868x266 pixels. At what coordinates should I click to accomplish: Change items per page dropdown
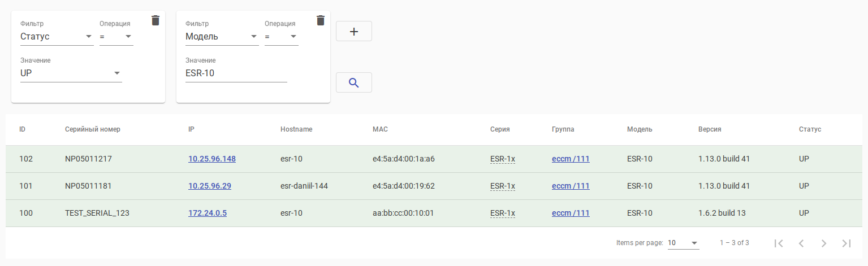coord(683,243)
